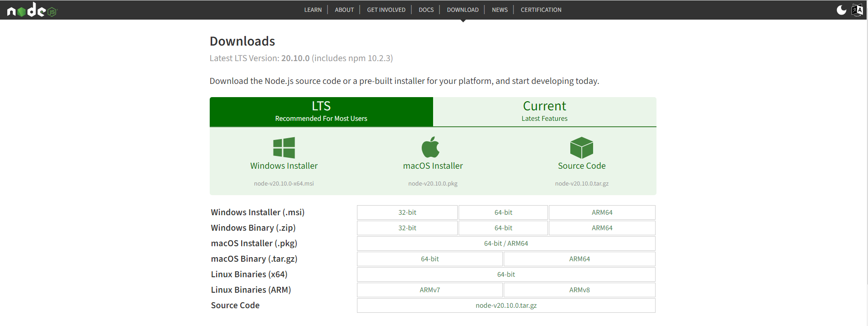
Task: Click the Latest LTS Version 20.10.0 text
Action: [301, 58]
